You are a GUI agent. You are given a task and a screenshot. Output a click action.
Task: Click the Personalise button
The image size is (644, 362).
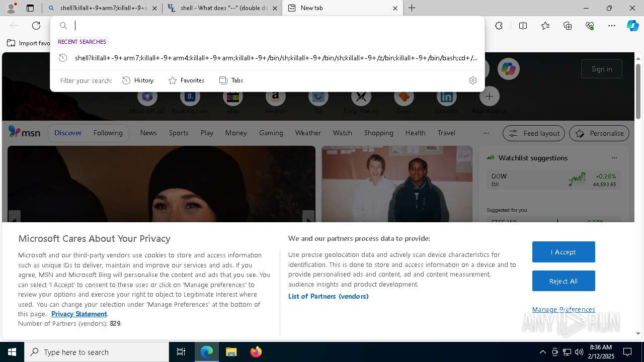(x=599, y=133)
